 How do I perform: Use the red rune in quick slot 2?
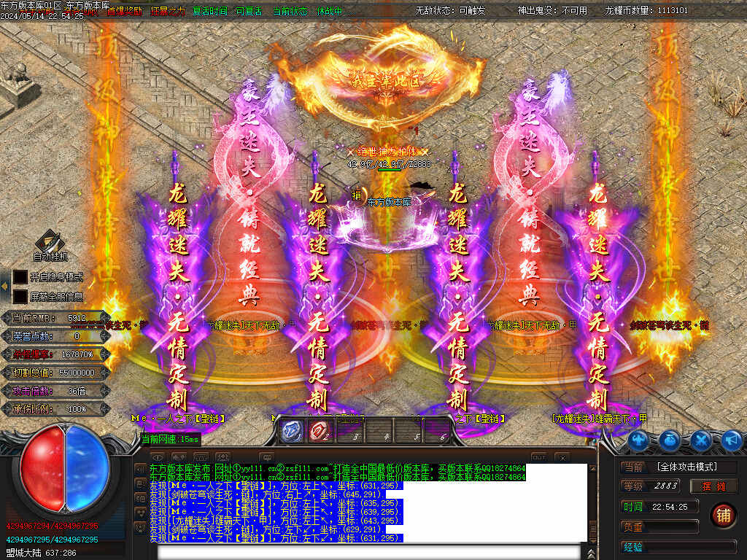point(320,432)
